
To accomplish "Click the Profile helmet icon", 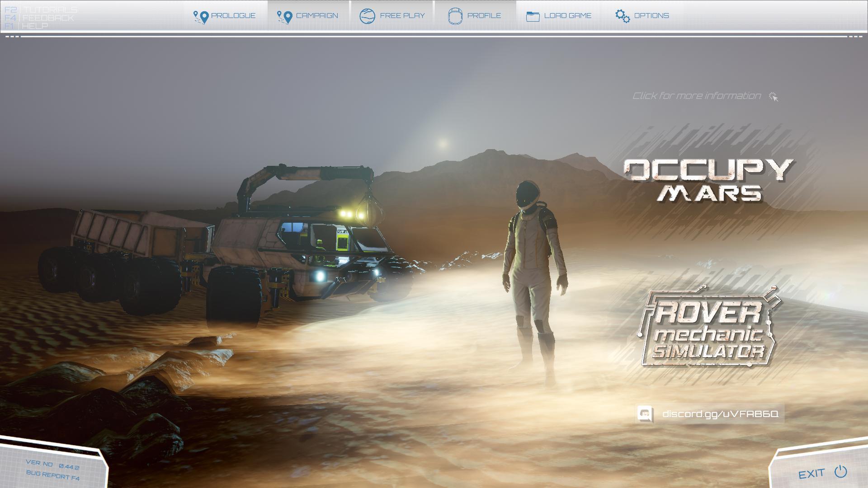I will coord(455,16).
